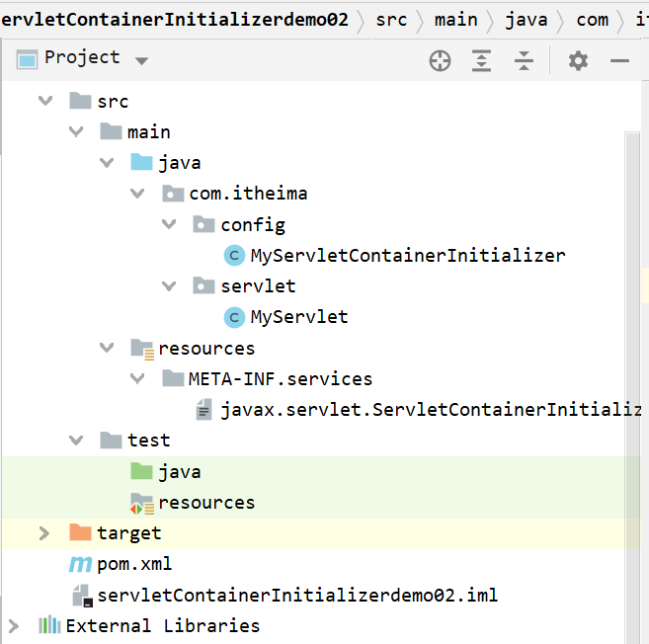The width and height of the screenshot is (649, 644).
Task: Collapse the com.itheima package
Action: [137, 194]
